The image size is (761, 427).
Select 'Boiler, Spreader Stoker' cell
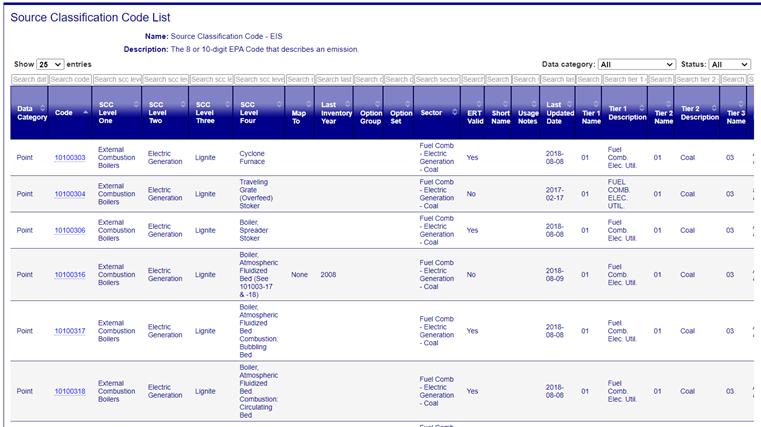pos(253,230)
